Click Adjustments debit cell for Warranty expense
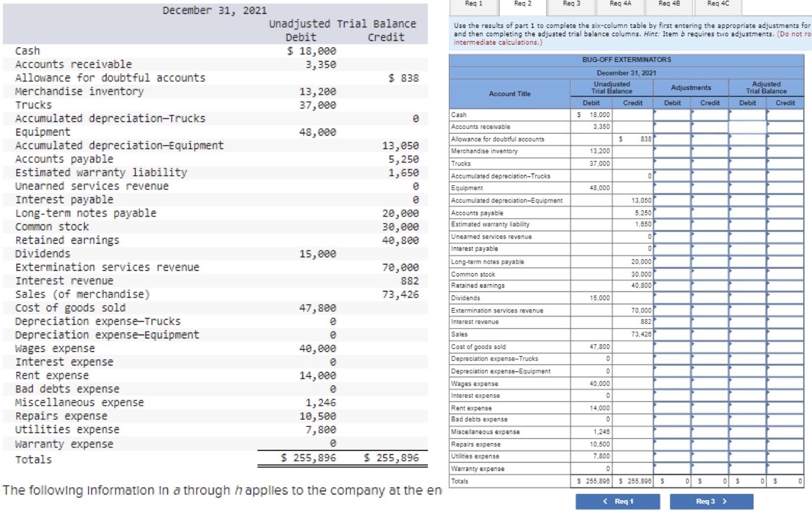The height and width of the screenshot is (511, 812). click(672, 469)
